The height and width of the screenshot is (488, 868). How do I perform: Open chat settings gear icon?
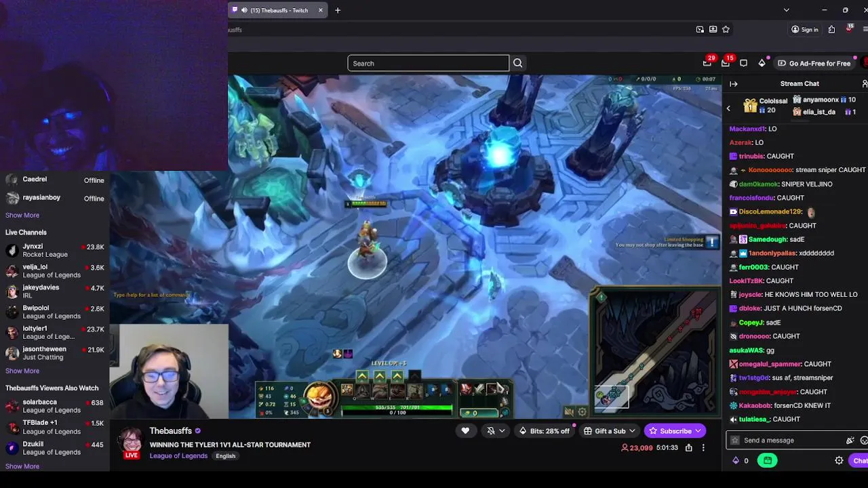pos(839,461)
